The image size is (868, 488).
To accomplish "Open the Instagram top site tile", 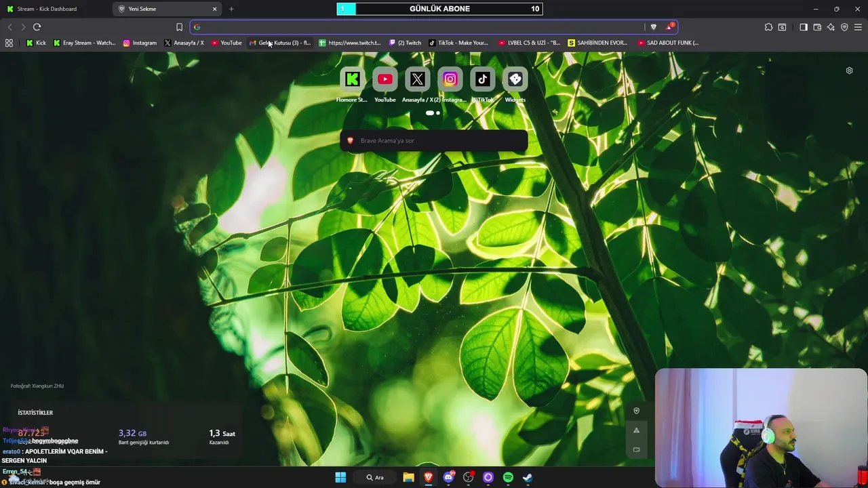I will 450,79.
